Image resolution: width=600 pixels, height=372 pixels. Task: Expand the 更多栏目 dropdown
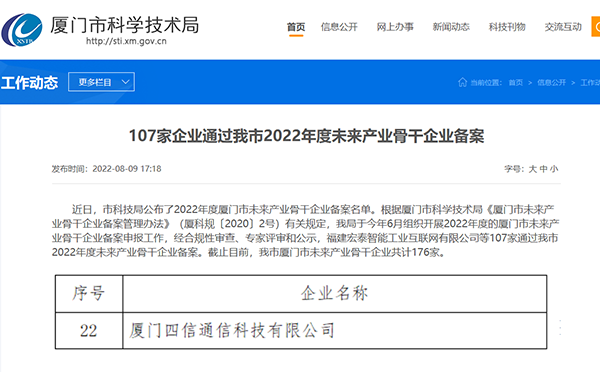[x=101, y=82]
